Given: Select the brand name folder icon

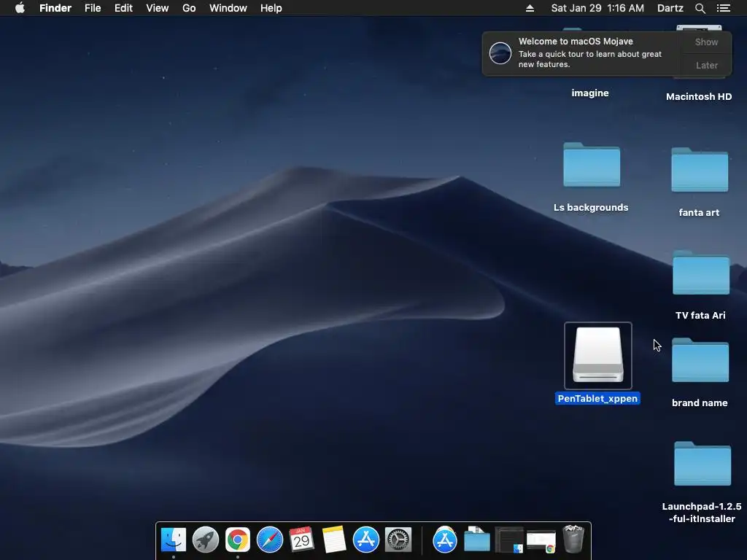Looking at the screenshot, I should tap(700, 360).
